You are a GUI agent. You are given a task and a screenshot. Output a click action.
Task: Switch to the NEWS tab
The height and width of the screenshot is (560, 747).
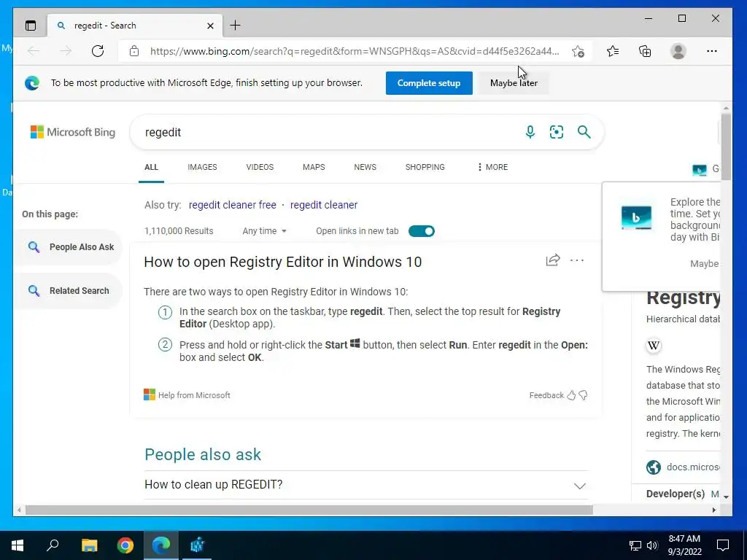[365, 167]
